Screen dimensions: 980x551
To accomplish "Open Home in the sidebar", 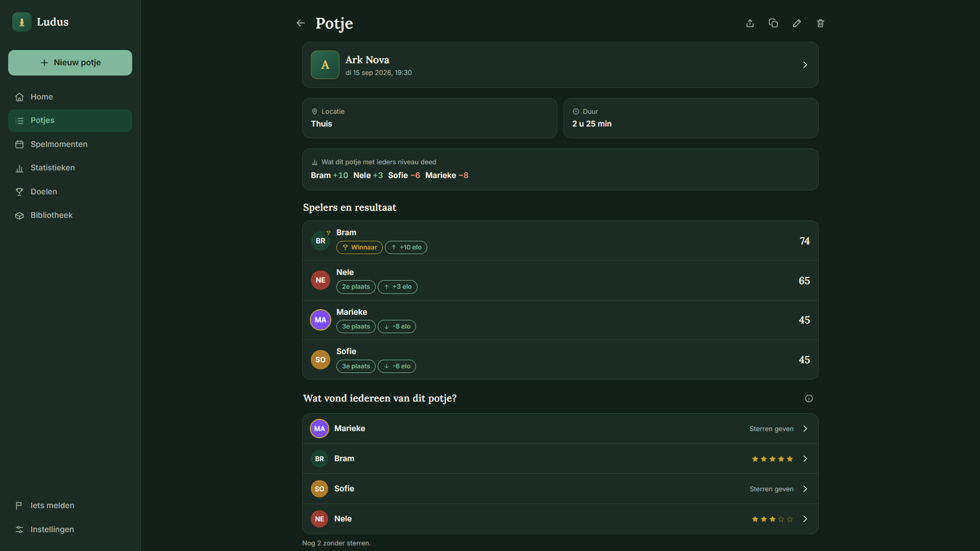I will pyautogui.click(x=70, y=97).
